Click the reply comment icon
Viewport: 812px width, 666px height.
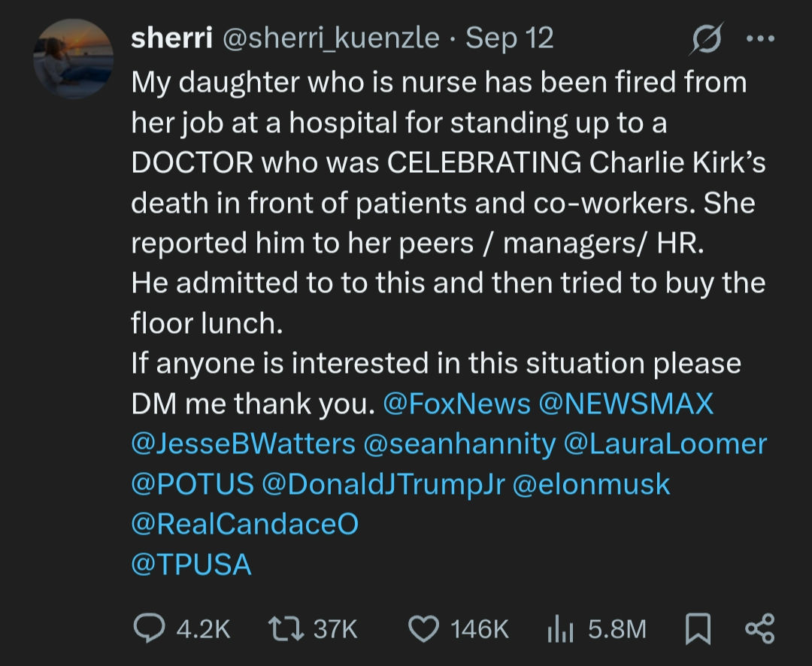[149, 628]
